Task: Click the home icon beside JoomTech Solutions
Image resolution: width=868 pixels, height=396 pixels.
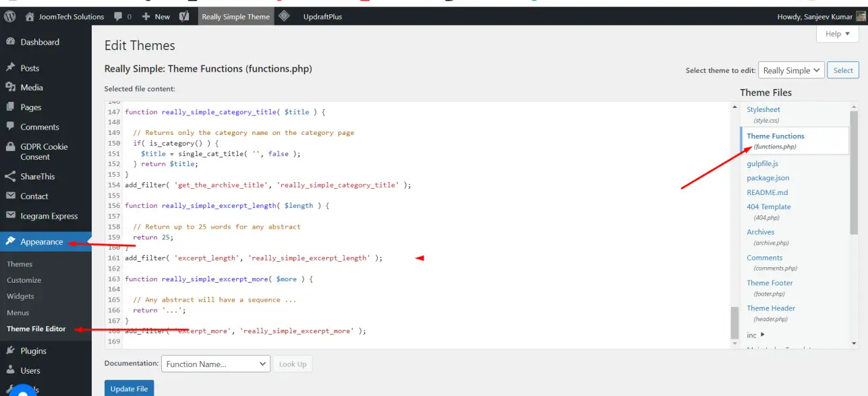Action: point(30,16)
